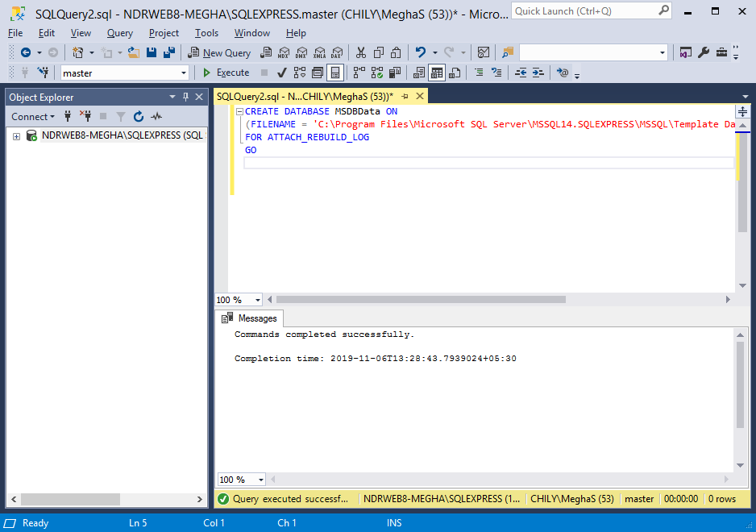Open Object Explorer window position dropdown
Screen dimensions: 756x532
coord(172,97)
